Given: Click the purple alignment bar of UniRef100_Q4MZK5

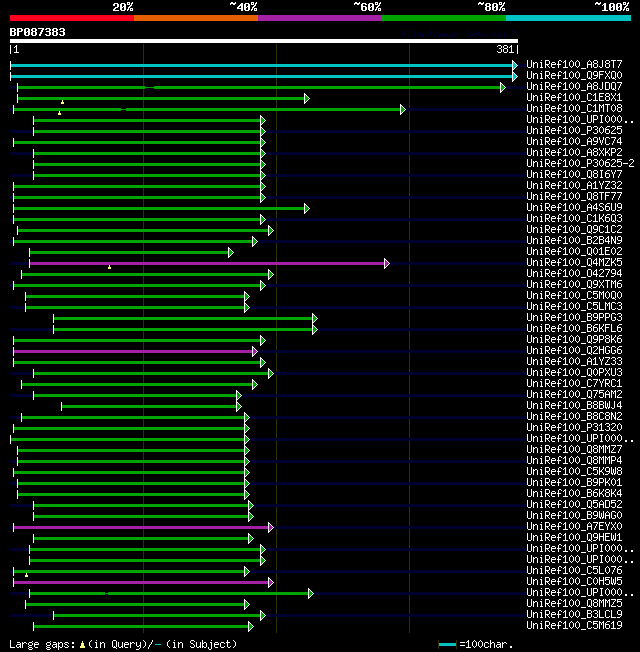Looking at the screenshot, I should tap(209, 263).
